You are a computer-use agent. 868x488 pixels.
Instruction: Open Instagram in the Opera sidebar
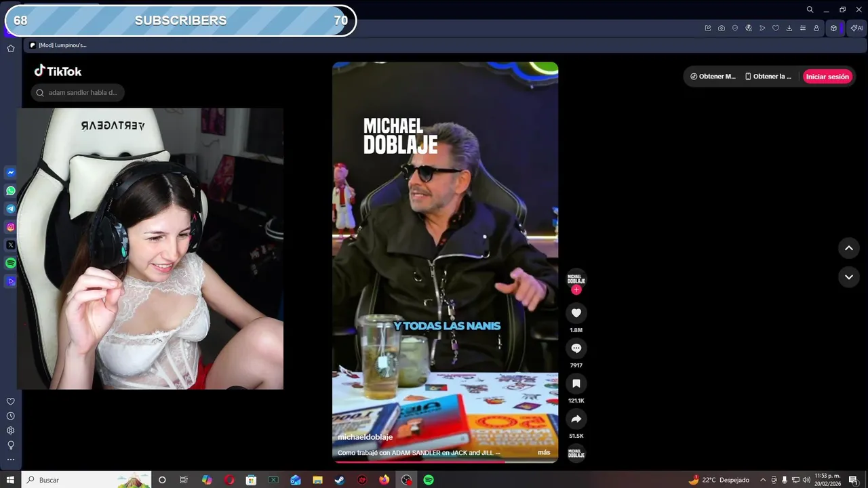[x=11, y=227]
